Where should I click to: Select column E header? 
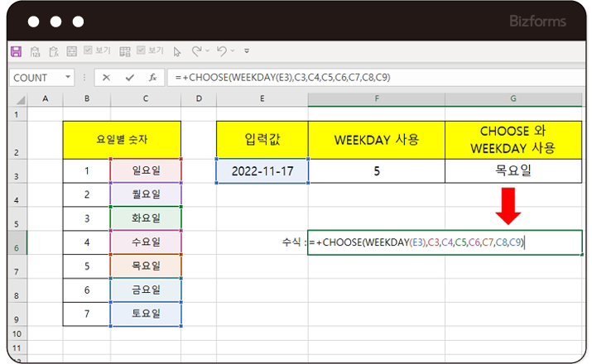tap(262, 98)
